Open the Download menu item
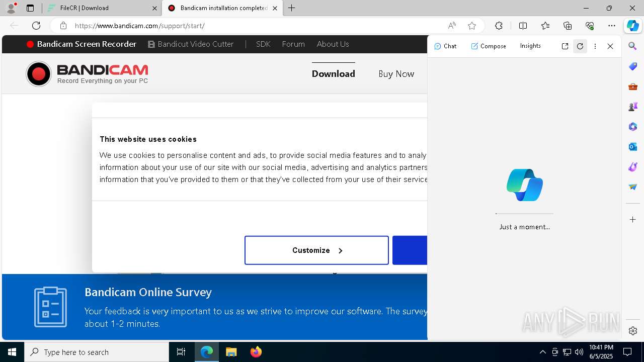This screenshot has width=644, height=362. 334,74
